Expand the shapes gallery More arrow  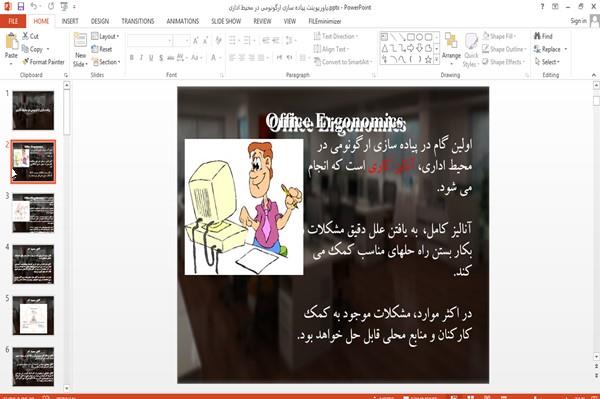click(x=437, y=59)
